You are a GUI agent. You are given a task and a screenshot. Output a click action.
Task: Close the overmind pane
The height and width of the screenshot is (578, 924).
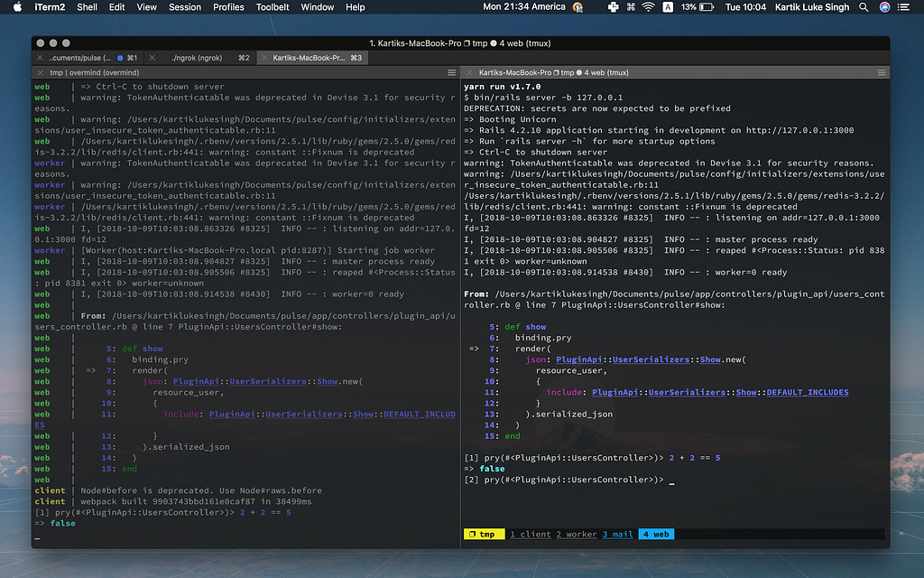click(x=40, y=72)
